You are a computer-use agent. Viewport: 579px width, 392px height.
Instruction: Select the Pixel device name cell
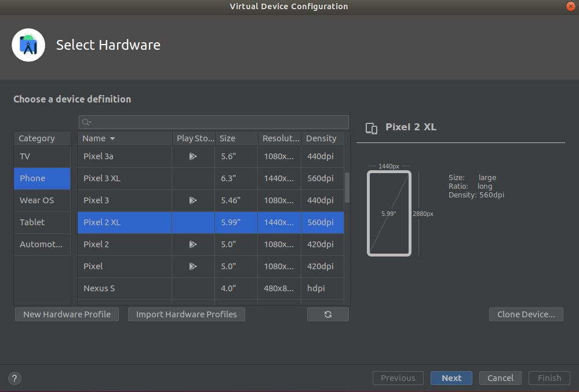pos(125,266)
